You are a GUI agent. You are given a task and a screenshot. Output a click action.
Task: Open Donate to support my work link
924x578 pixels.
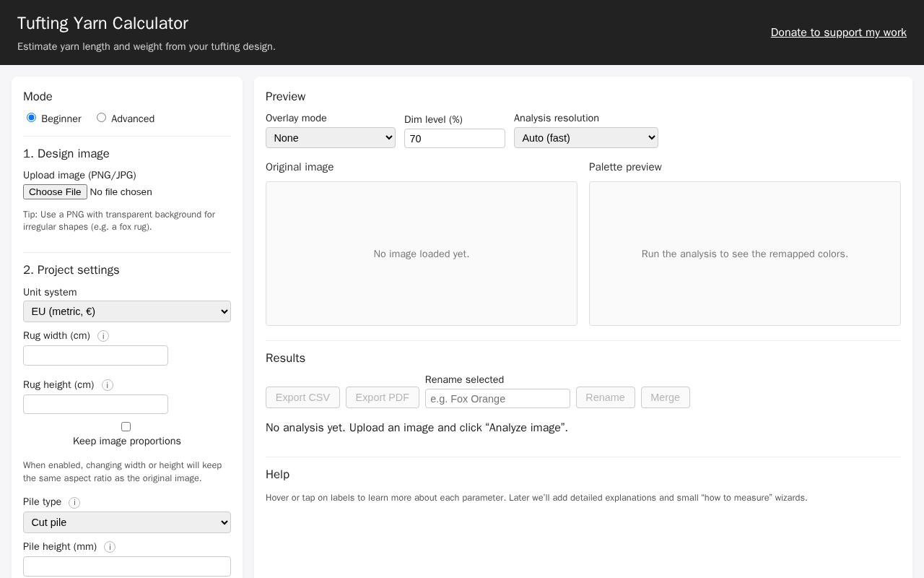839,33
